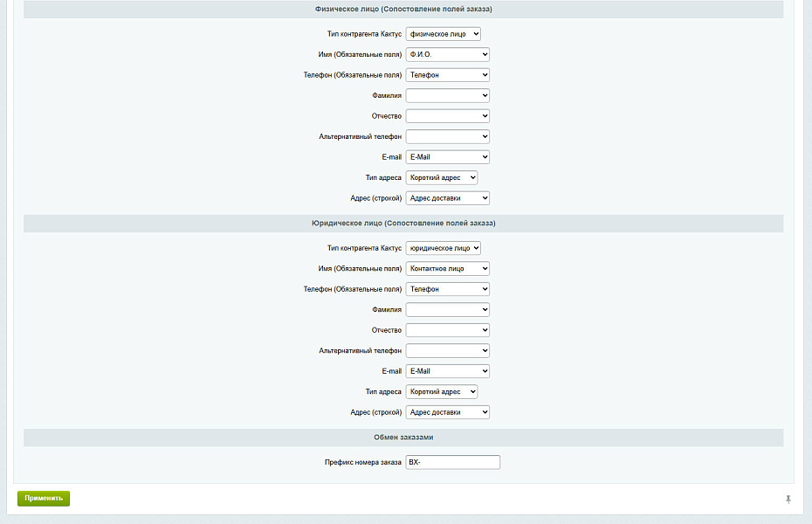Open empty Отчество dropdown under Физическое лицо
812x524 pixels.
coord(447,116)
